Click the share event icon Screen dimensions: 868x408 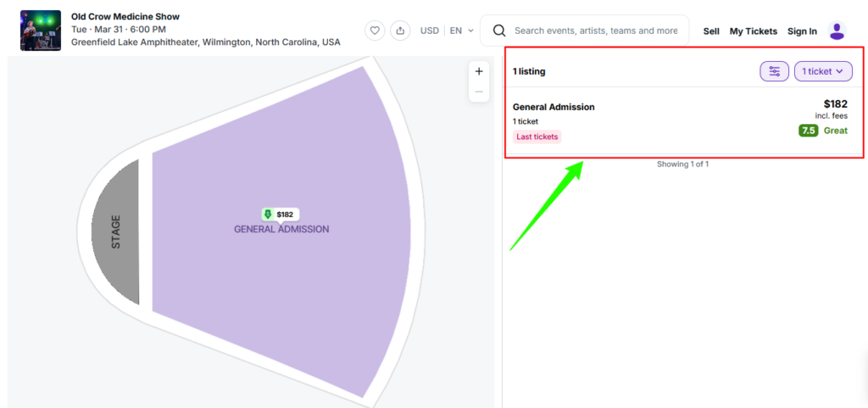pyautogui.click(x=400, y=31)
